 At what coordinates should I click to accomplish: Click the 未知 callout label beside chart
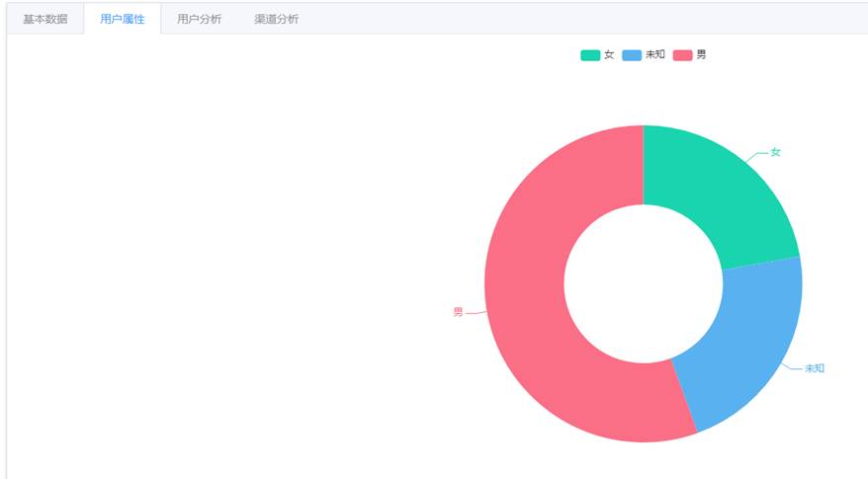pyautogui.click(x=815, y=367)
